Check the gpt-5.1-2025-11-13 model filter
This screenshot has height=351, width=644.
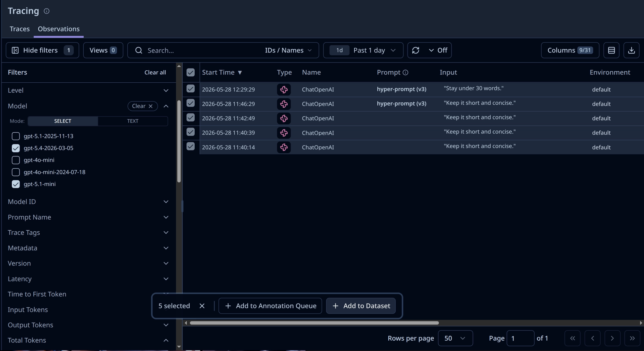point(16,136)
